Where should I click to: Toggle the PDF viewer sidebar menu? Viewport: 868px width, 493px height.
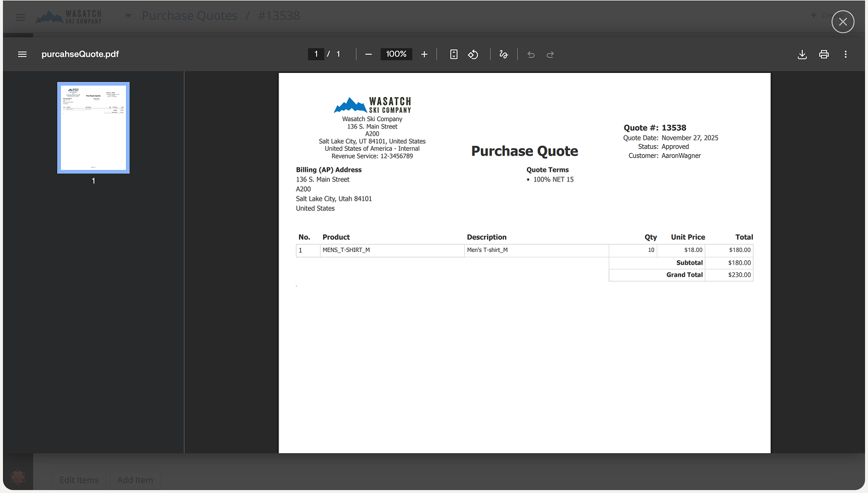pos(22,54)
